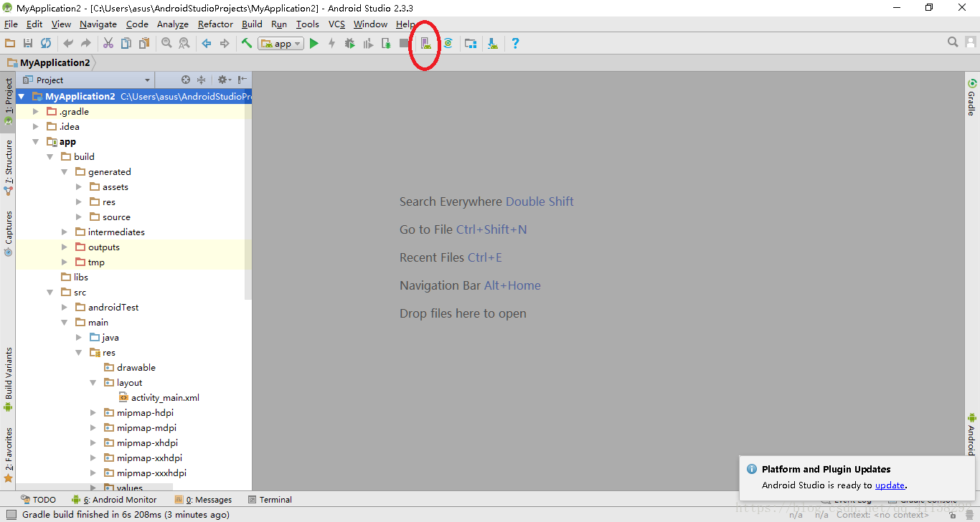Expand the .idea folder
The width and height of the screenshot is (980, 522).
(36, 126)
